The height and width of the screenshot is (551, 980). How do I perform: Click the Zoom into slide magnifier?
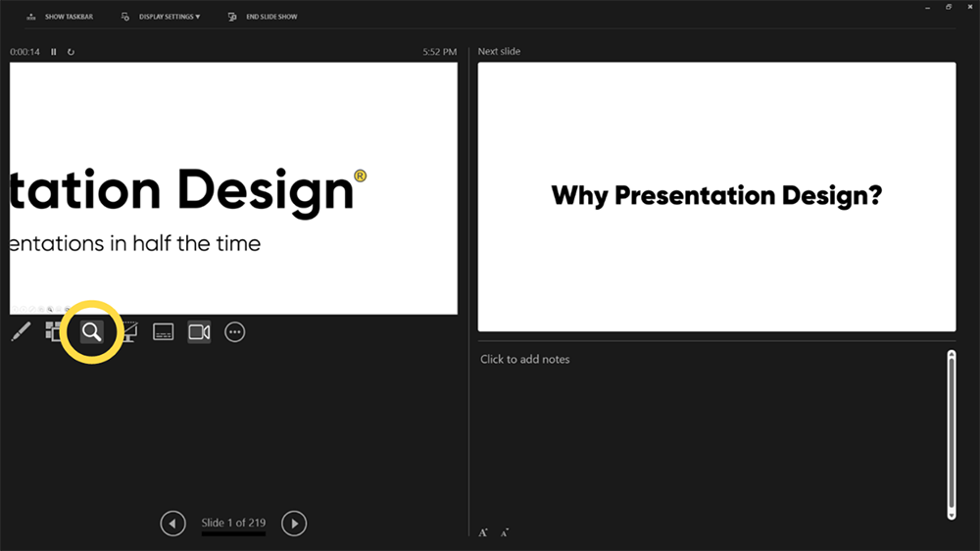tap(91, 332)
